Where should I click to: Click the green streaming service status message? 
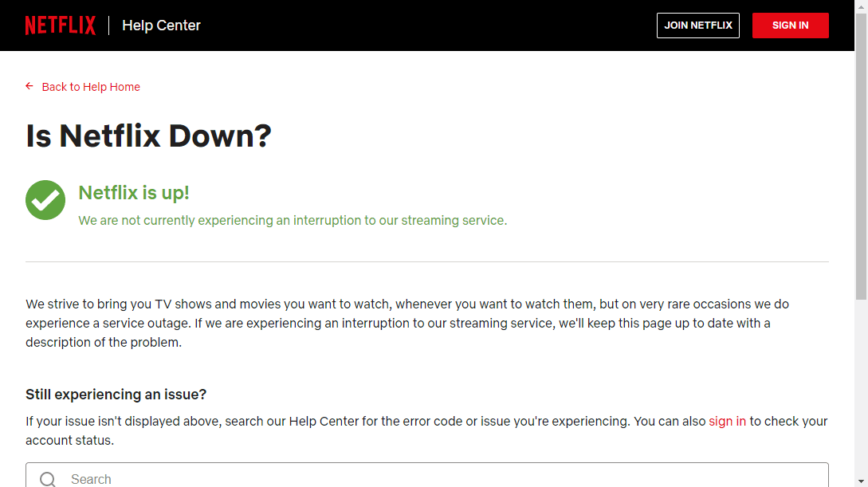[293, 220]
